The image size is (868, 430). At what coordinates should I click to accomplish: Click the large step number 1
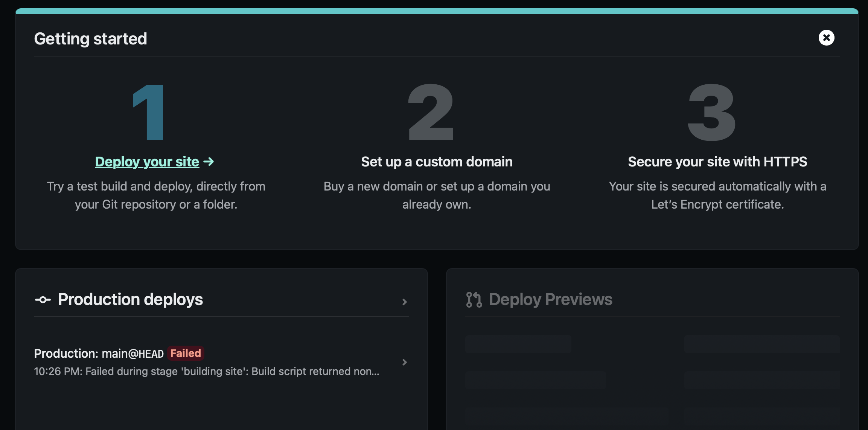coord(149,112)
